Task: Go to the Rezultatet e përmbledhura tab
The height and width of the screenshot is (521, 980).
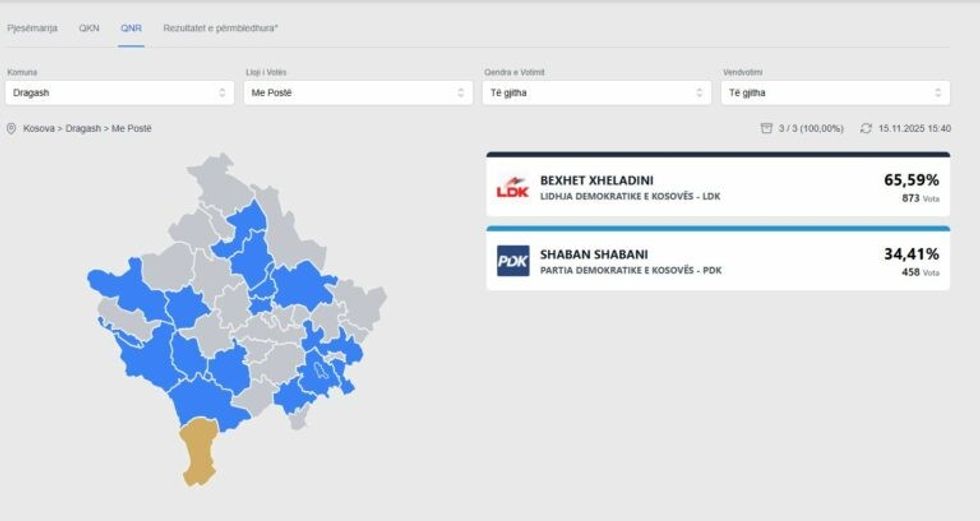Action: coord(220,29)
